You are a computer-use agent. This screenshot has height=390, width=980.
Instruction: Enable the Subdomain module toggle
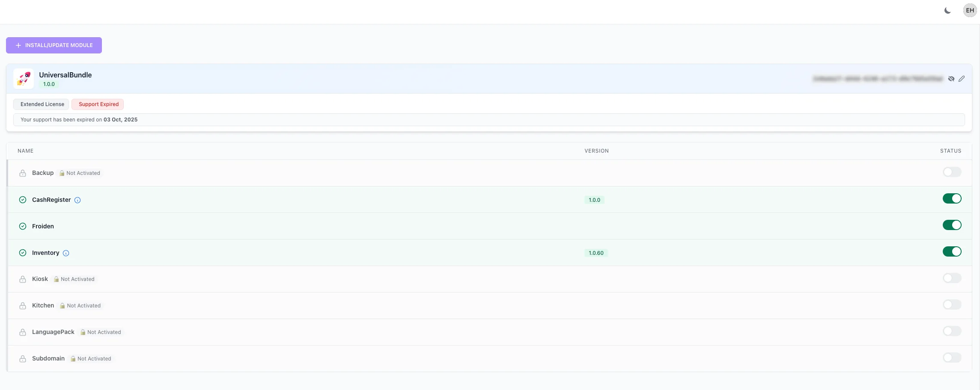click(x=952, y=357)
